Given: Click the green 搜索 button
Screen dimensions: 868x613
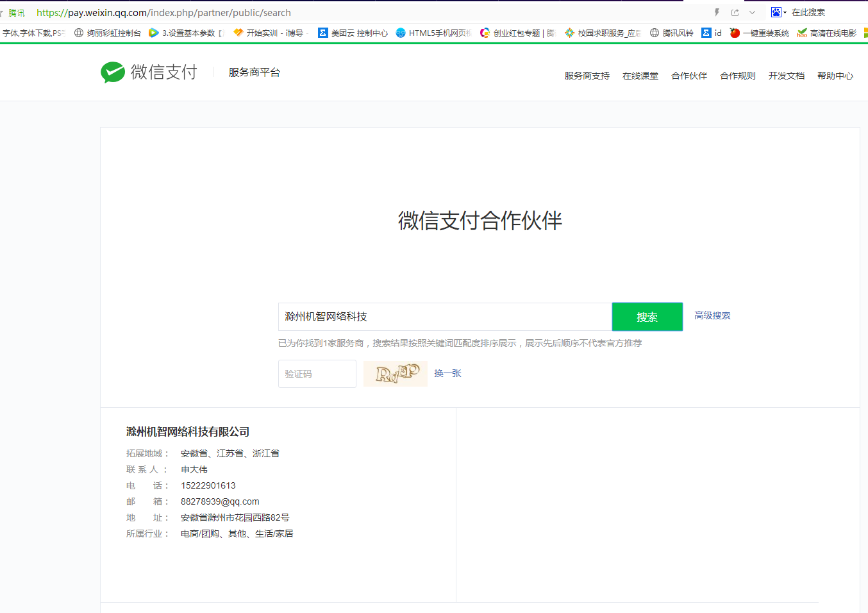Looking at the screenshot, I should 647,317.
